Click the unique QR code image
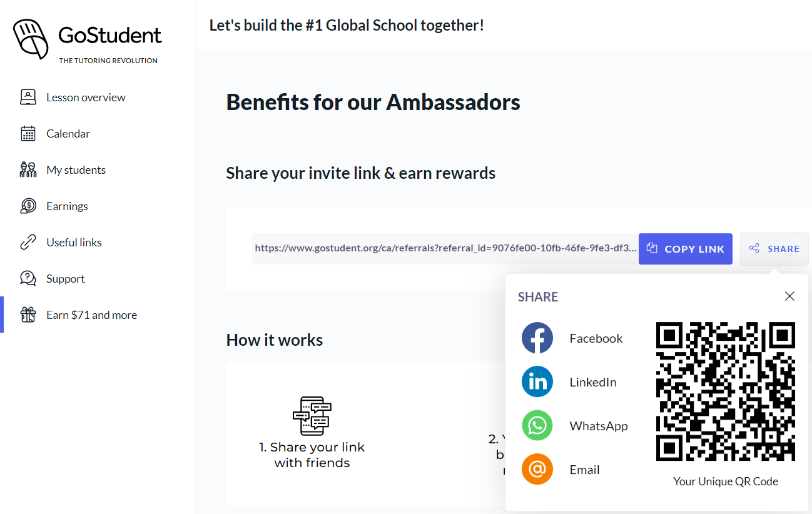This screenshot has width=812, height=514. coord(726,391)
